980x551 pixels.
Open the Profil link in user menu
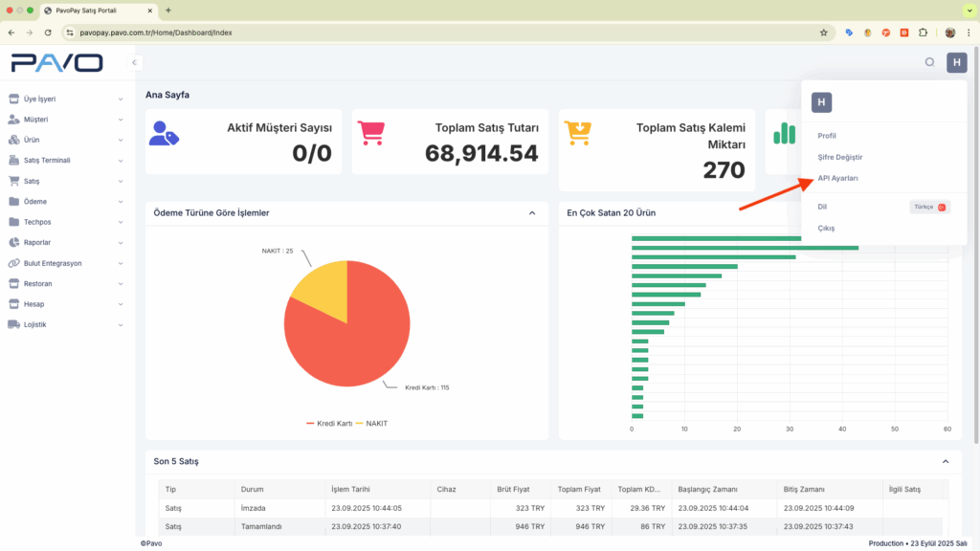tap(827, 136)
